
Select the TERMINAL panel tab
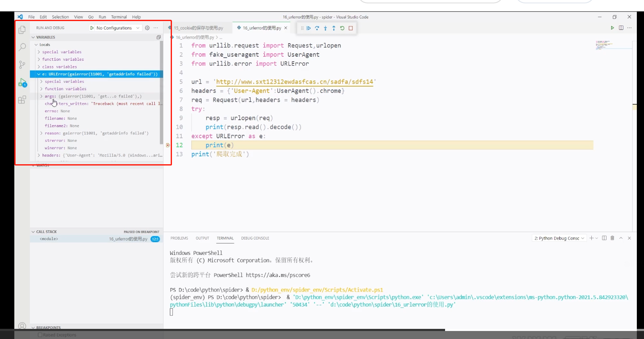225,238
